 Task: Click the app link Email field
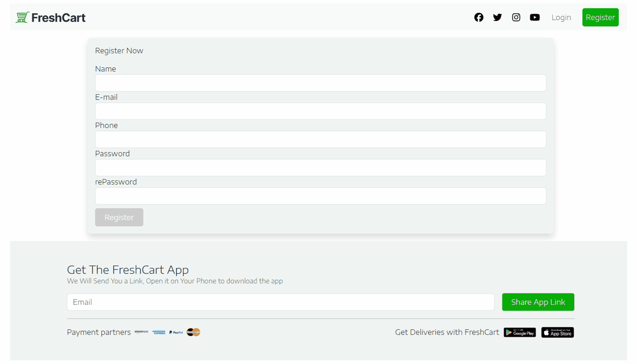(x=281, y=302)
